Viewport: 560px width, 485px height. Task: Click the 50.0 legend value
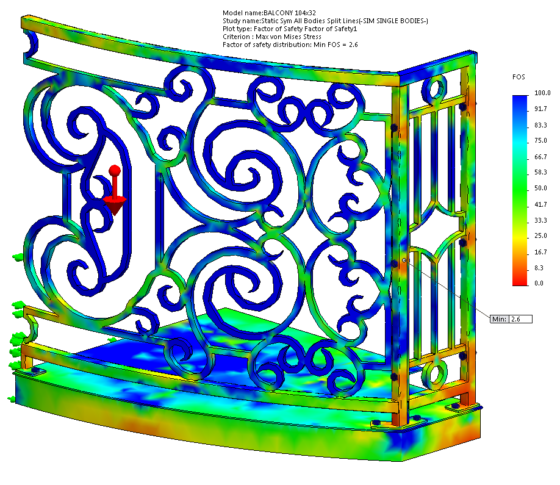540,188
